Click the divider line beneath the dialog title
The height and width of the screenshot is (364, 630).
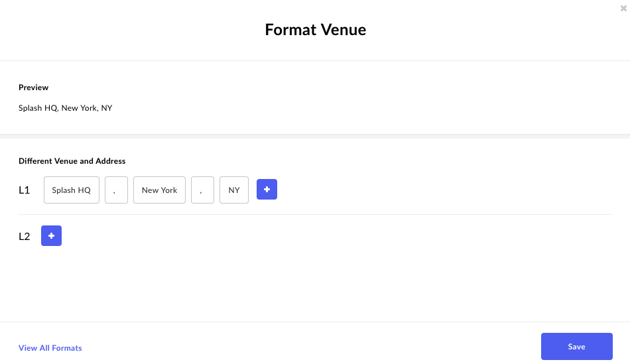click(315, 61)
